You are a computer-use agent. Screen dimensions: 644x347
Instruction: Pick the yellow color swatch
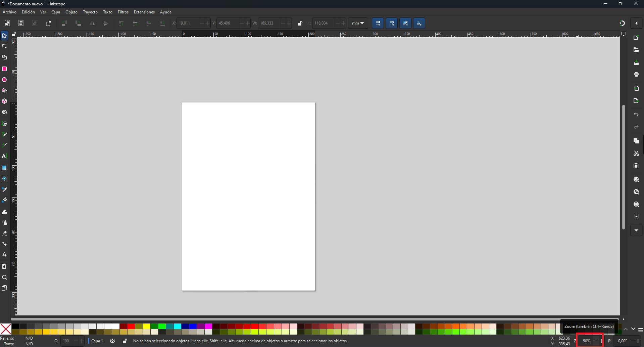click(147, 327)
